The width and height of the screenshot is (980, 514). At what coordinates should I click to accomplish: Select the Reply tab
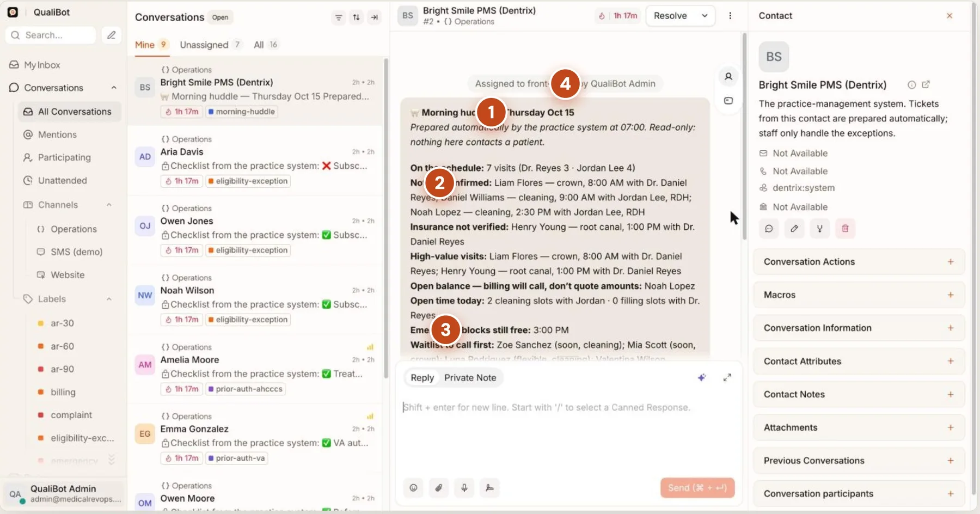[422, 378]
